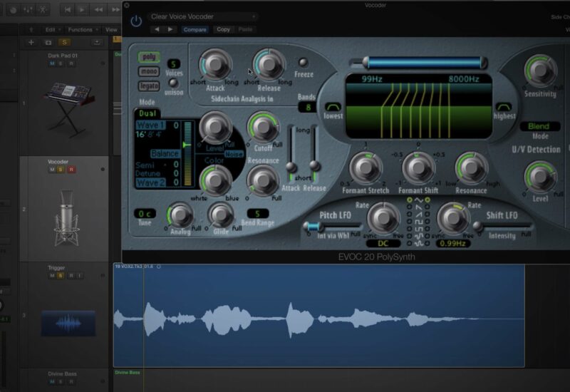The height and width of the screenshot is (392, 570).
Task: Toggle the EVOC plugin power button
Action: (136, 21)
